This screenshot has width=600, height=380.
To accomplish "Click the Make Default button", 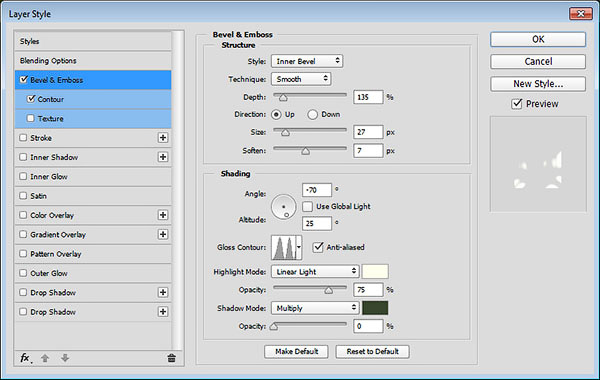I will point(296,351).
